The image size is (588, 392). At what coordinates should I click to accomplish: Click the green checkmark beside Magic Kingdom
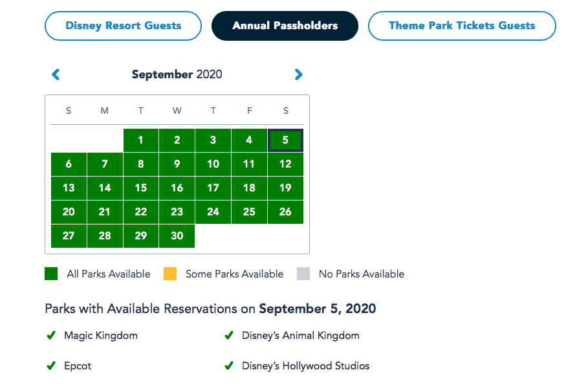[50, 336]
